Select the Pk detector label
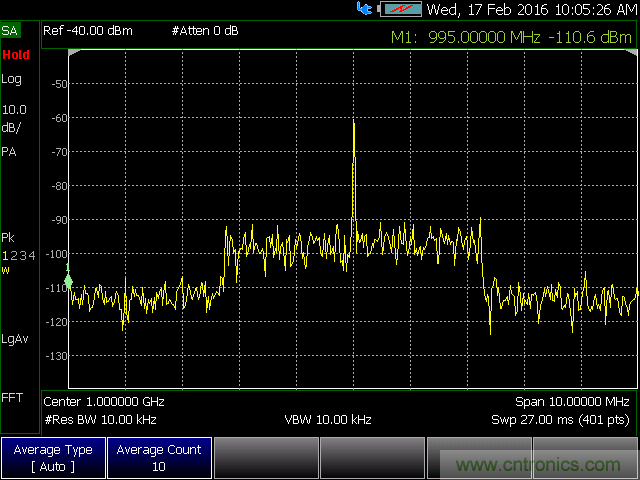Image resolution: width=640 pixels, height=480 pixels. tap(8, 238)
